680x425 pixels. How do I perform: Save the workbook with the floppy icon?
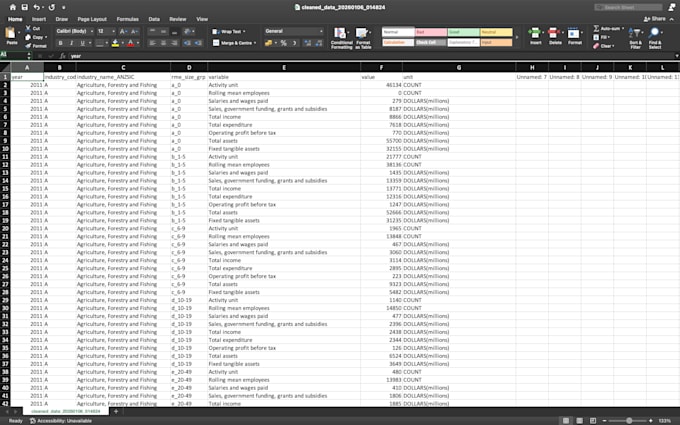click(25, 7)
